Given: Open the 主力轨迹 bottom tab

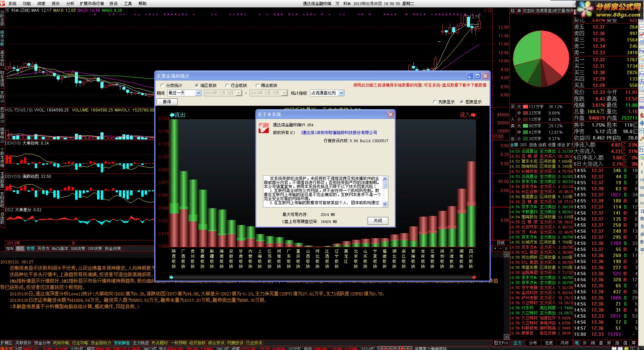Looking at the screenshot, I should coord(141,343).
